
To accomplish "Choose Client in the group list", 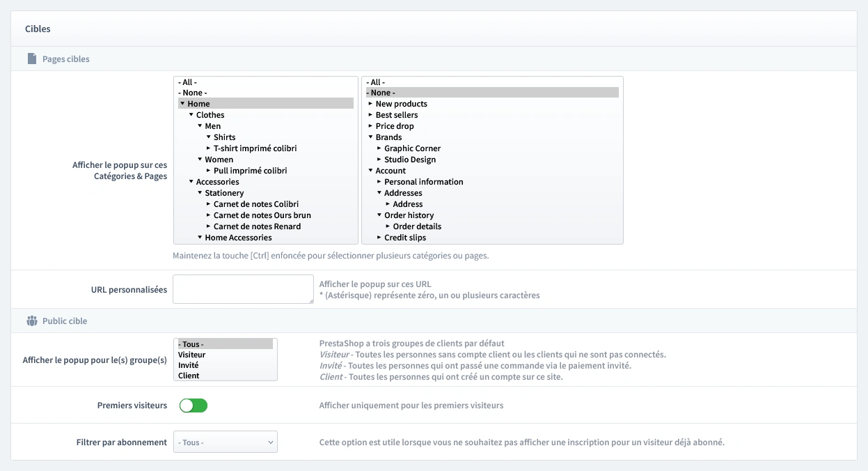I will [x=189, y=376].
